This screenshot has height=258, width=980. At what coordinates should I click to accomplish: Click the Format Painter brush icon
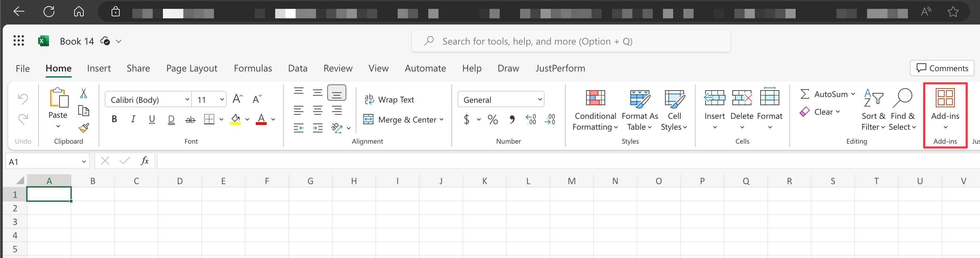(84, 128)
